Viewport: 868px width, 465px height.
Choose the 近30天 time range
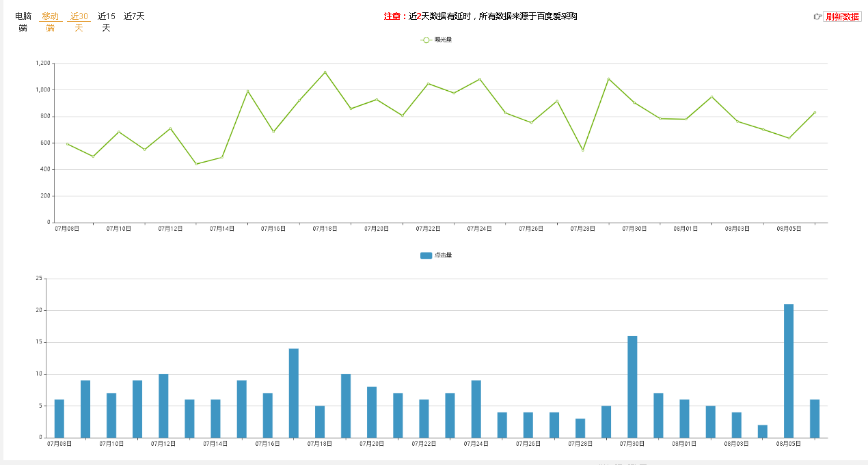(79, 22)
